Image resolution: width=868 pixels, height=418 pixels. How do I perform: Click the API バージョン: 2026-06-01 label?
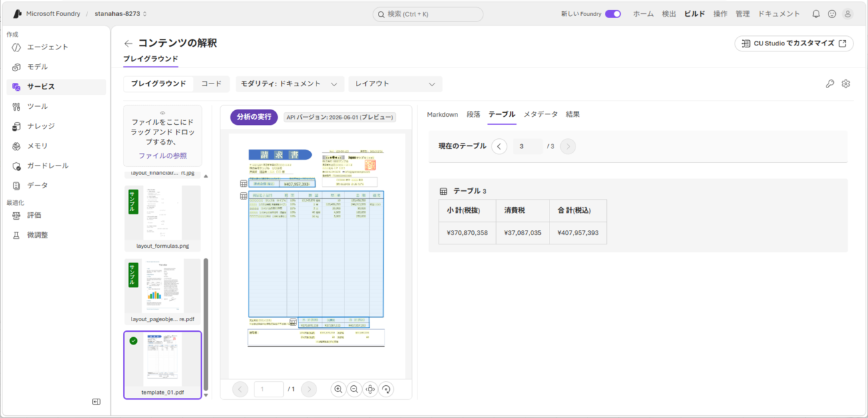pos(339,117)
